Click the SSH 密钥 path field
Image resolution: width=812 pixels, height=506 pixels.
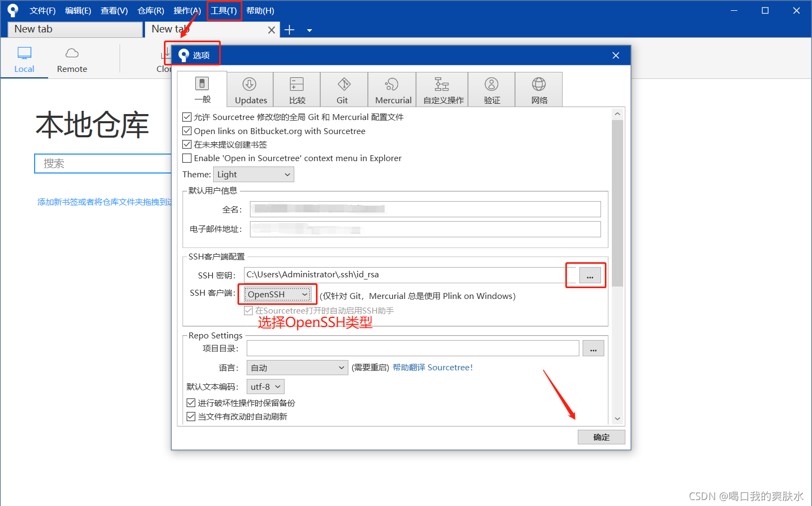point(411,275)
